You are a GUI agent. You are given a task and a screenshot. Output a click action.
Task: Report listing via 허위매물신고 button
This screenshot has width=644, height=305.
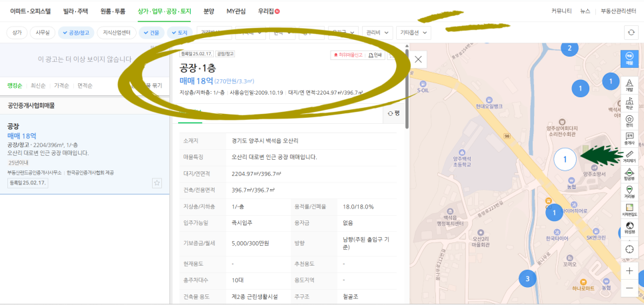click(x=347, y=55)
